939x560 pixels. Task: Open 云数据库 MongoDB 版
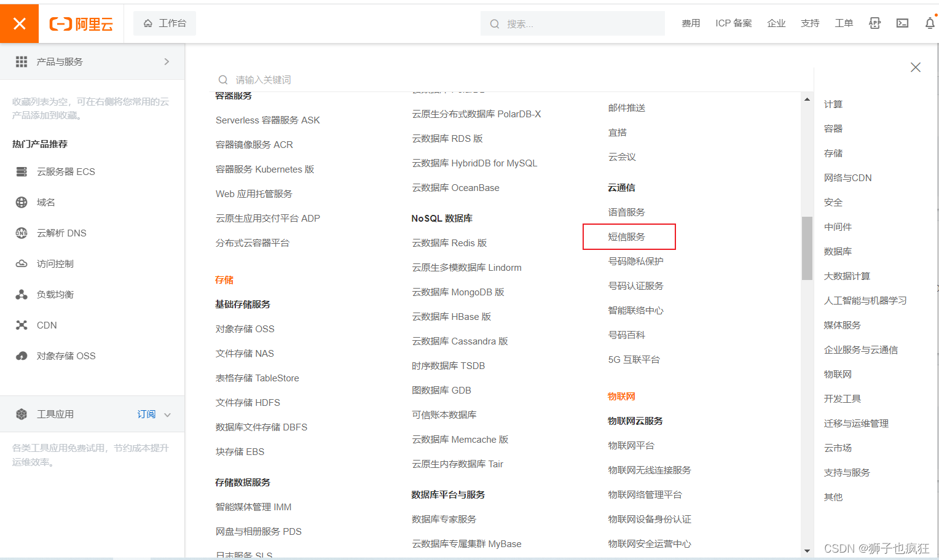tap(458, 292)
